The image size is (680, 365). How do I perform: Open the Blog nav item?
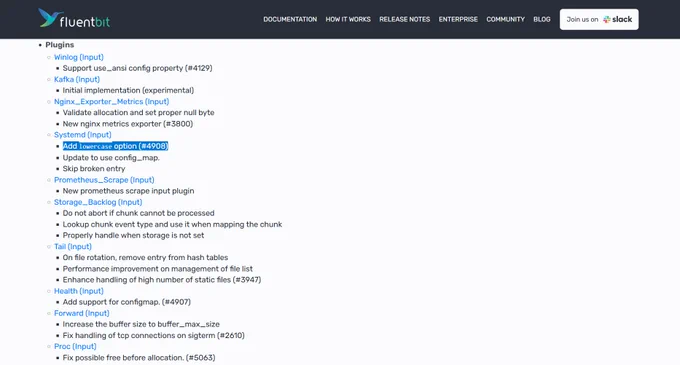click(x=542, y=20)
